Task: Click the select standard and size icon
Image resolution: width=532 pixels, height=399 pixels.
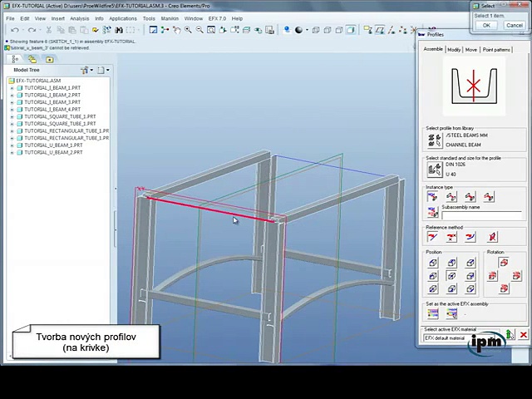Action: (x=434, y=169)
